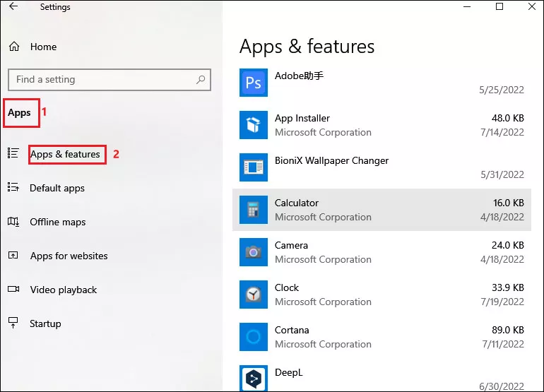544x392 pixels.
Task: Open Apps for websites section
Action: coord(69,256)
